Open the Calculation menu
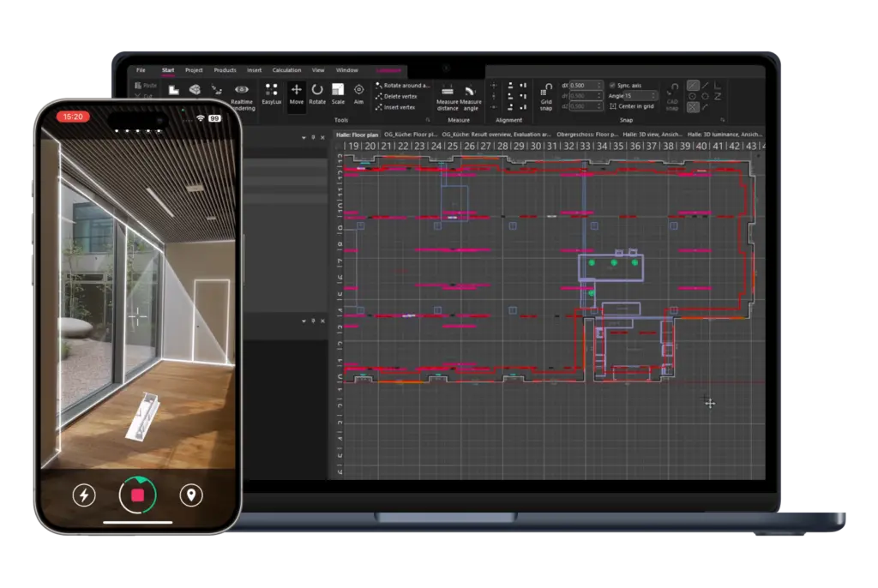Screen dimensions: 878x588 tap(286, 70)
